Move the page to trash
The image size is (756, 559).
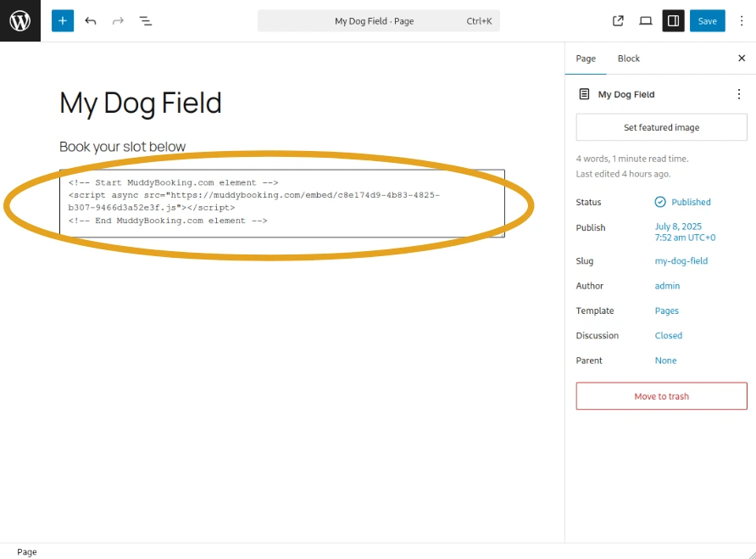point(661,395)
